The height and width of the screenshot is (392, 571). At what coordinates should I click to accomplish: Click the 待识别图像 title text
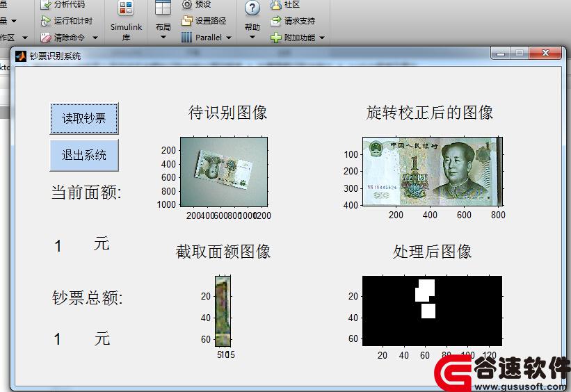click(227, 113)
